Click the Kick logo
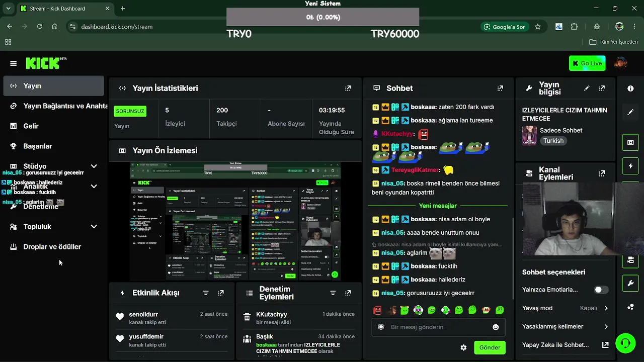This screenshot has width=644, height=362. pyautogui.click(x=46, y=63)
